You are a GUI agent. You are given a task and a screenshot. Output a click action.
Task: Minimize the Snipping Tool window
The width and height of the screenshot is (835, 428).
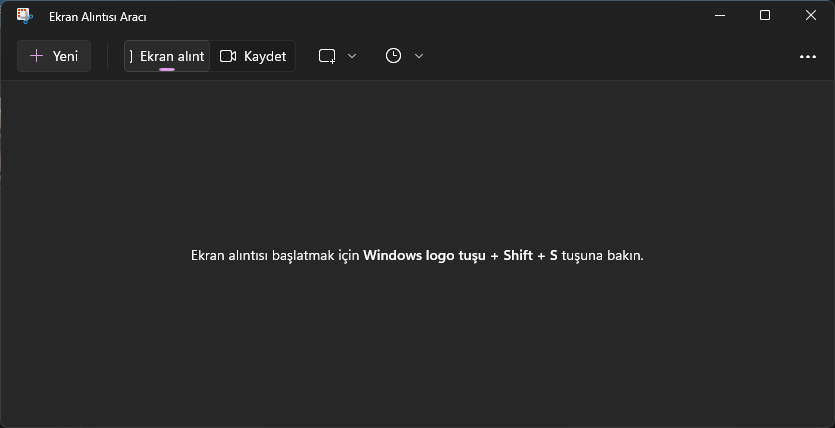(719, 15)
